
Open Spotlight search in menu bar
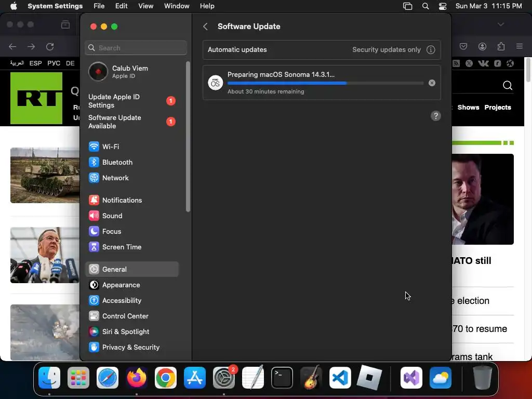point(425,6)
